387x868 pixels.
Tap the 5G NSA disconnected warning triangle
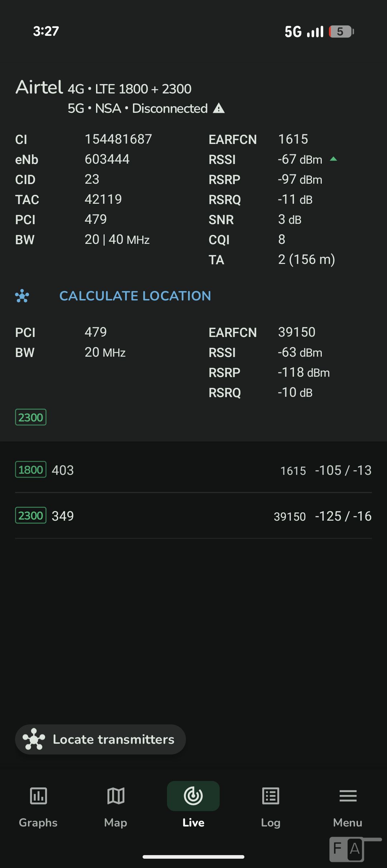coord(219,108)
